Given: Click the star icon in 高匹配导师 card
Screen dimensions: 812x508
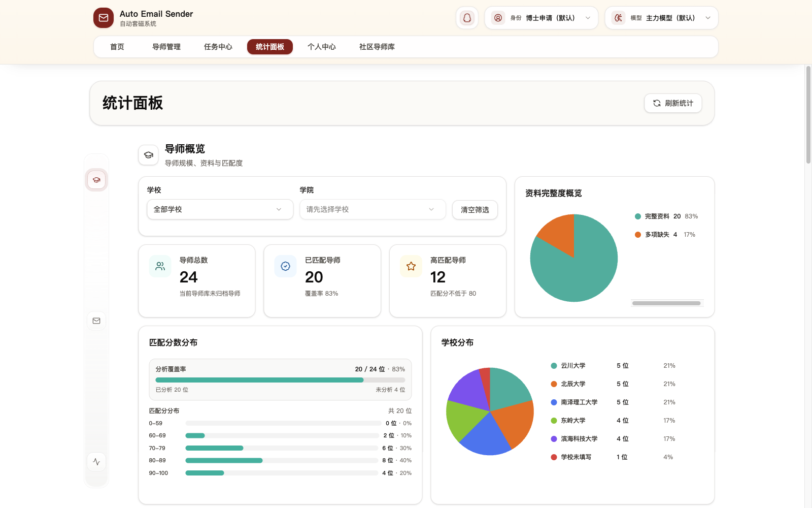Looking at the screenshot, I should [411, 266].
